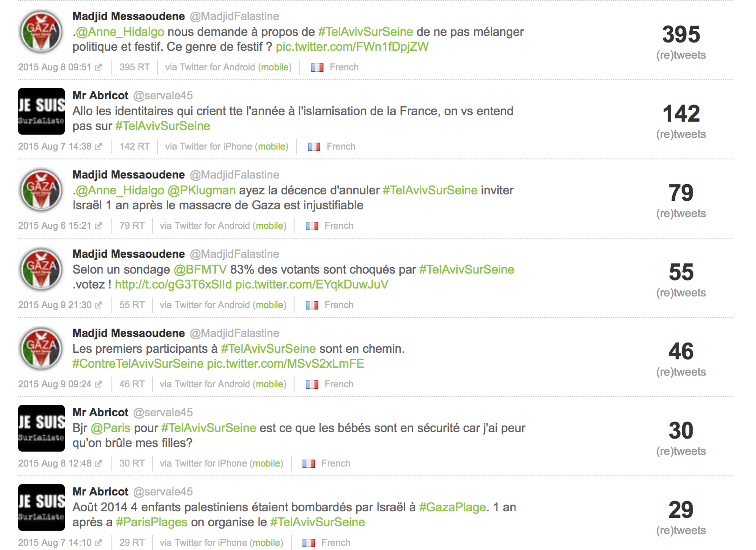Open external link icon beside 2015 Aug 7 14:10
The image size is (756, 550).
pyautogui.click(x=98, y=543)
